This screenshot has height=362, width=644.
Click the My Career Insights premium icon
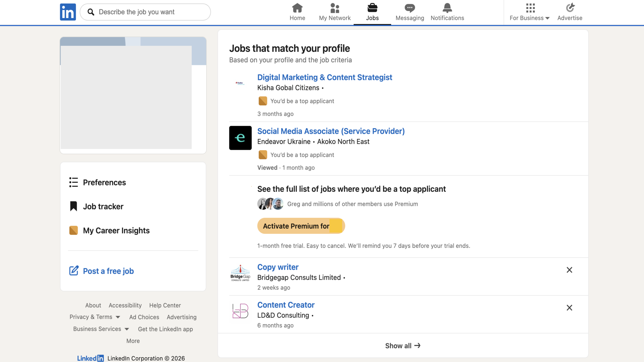pyautogui.click(x=73, y=230)
